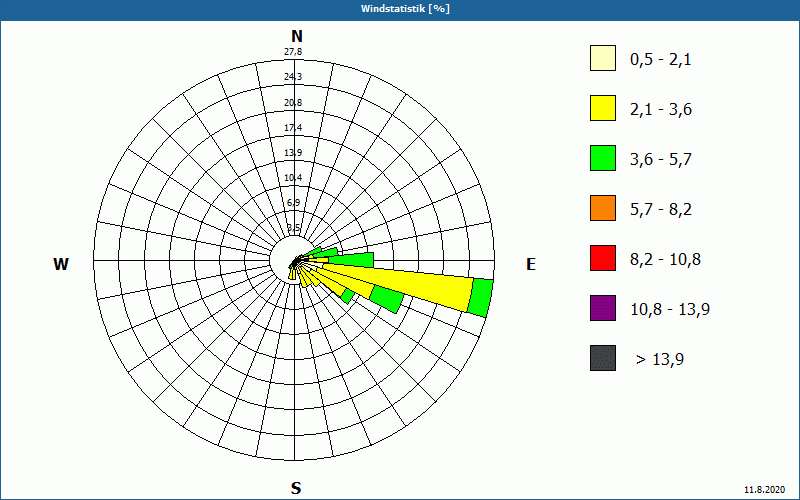Click the Windstatistik [%] title
This screenshot has width=800, height=500.
[405, 9]
